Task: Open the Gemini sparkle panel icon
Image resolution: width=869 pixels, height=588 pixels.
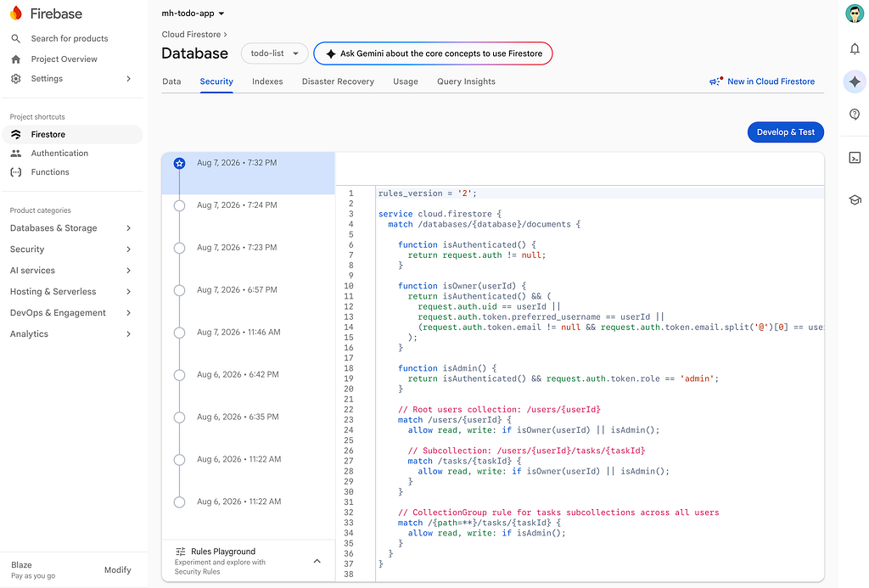Action: pyautogui.click(x=855, y=81)
